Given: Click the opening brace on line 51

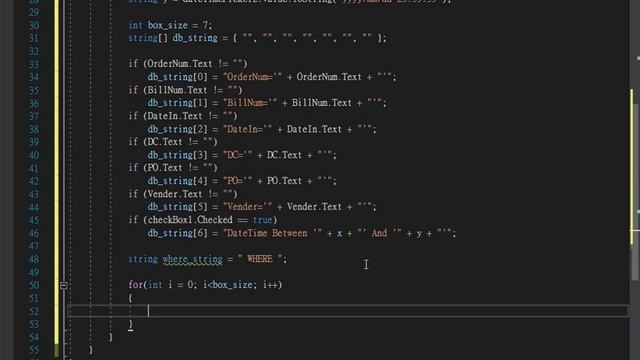Looking at the screenshot, I should [x=131, y=298].
